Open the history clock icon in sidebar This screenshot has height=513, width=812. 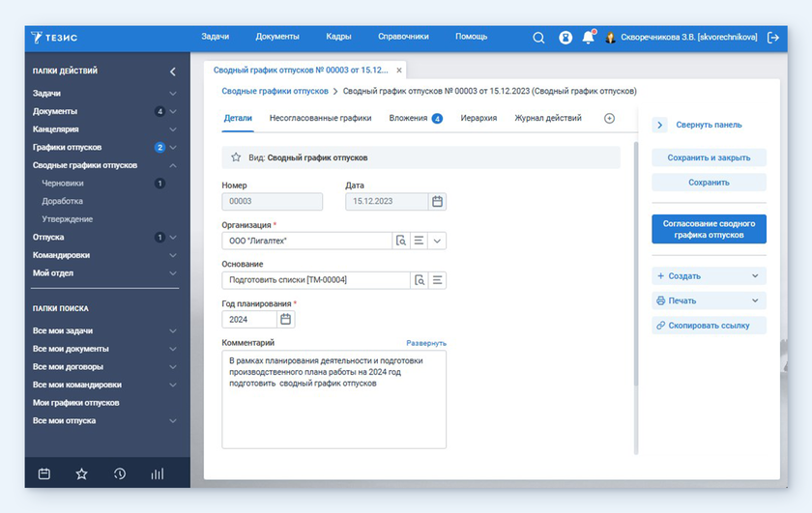(120, 473)
